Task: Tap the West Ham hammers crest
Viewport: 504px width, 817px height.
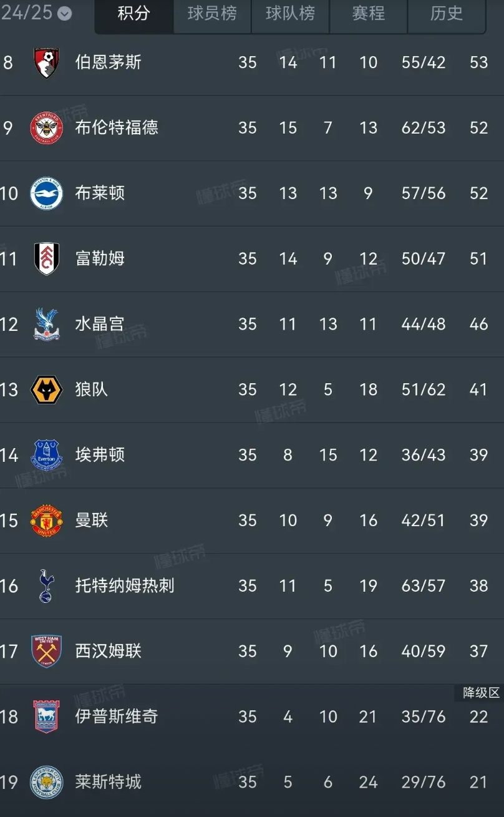Action: tap(47, 651)
